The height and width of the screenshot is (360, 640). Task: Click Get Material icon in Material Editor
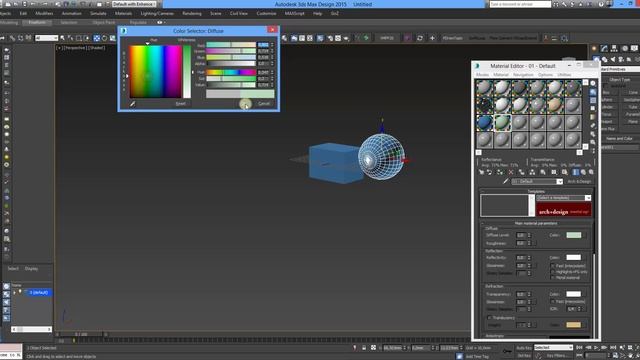click(481, 172)
